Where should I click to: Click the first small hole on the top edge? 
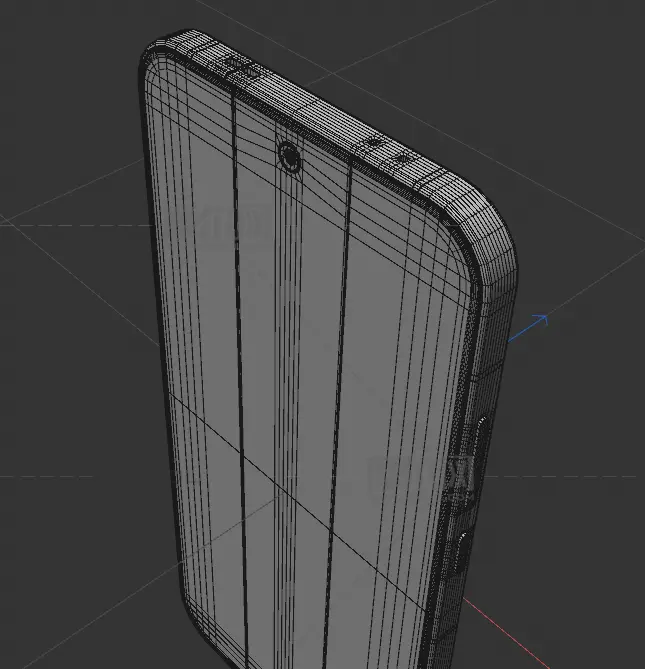pos(374,142)
